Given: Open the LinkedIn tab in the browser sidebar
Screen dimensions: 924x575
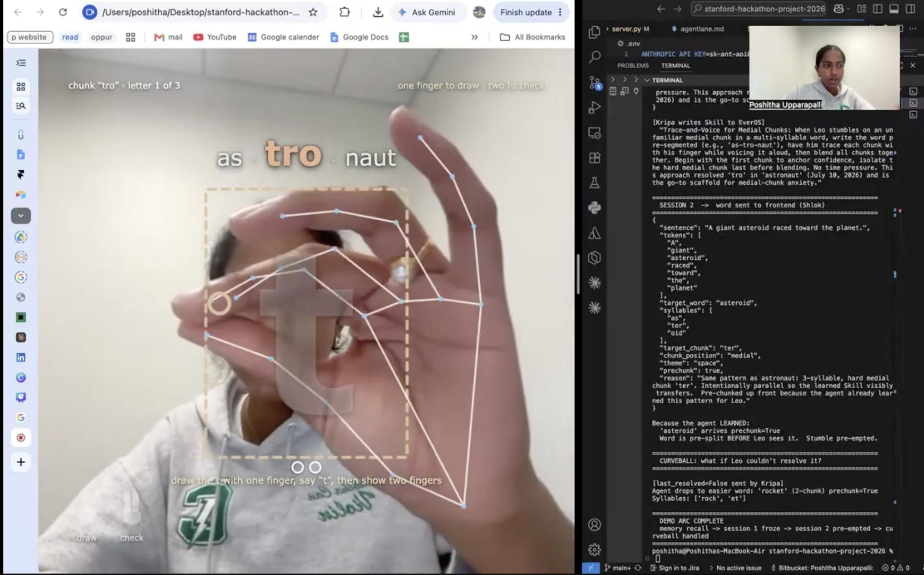Looking at the screenshot, I should click(x=21, y=358).
